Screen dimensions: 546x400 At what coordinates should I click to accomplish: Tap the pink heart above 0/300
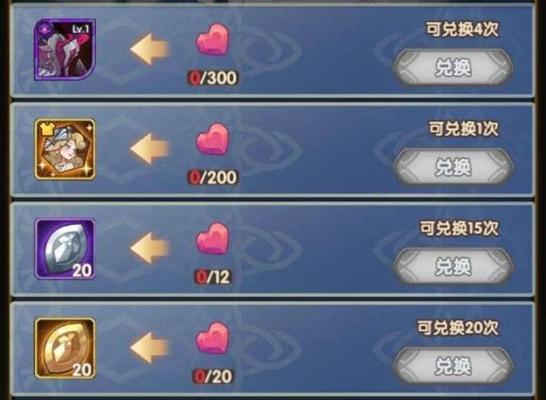(212, 39)
